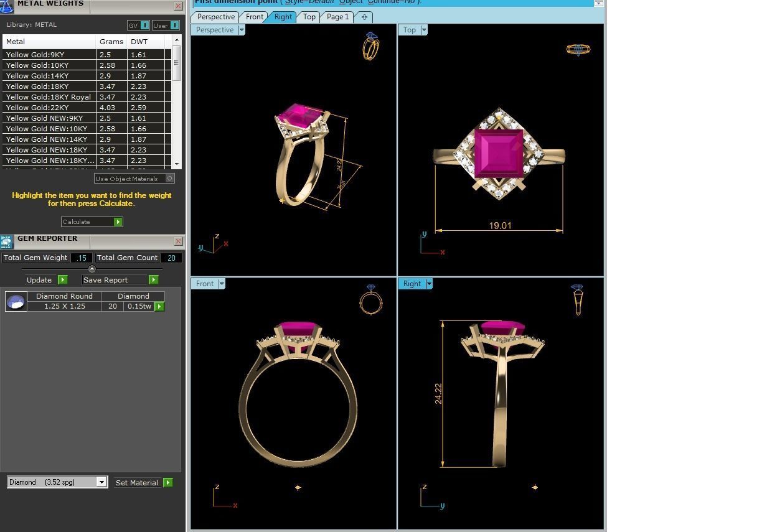772x532 pixels.
Task: Click the 24.22 dimension in Right view
Action: point(438,394)
